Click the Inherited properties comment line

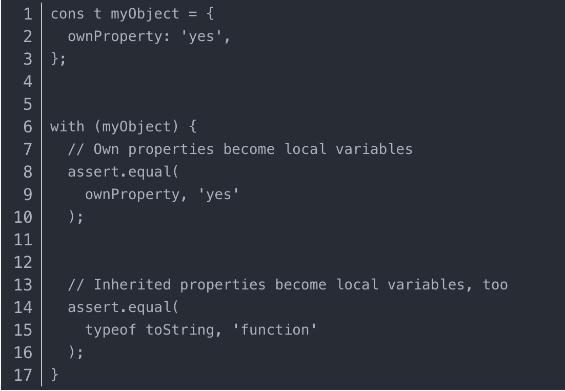(x=288, y=285)
